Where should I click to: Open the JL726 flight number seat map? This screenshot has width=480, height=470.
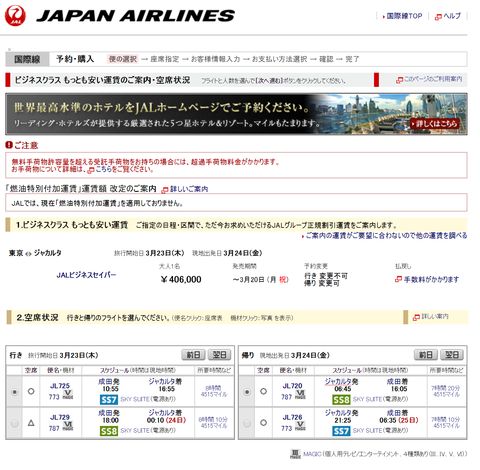coord(292,417)
